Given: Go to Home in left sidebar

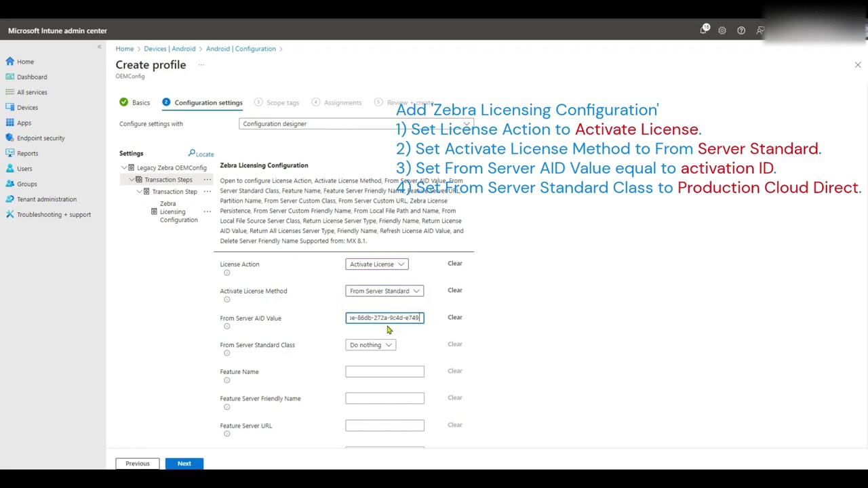Looking at the screenshot, I should pyautogui.click(x=25, y=62).
